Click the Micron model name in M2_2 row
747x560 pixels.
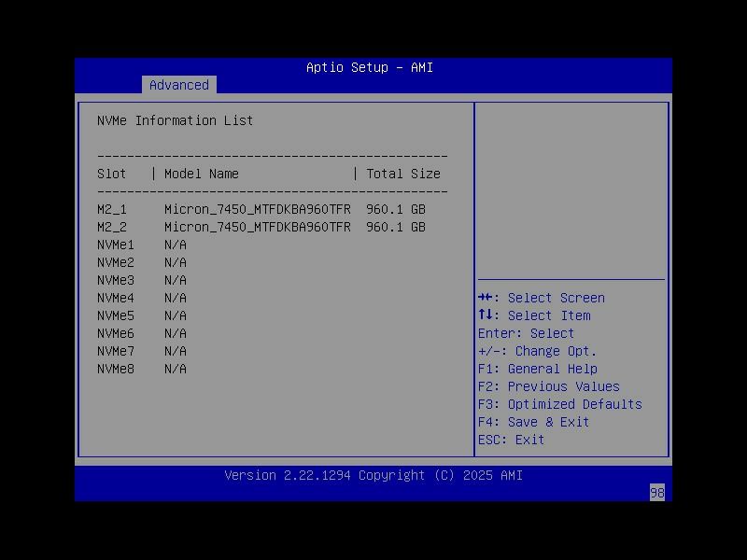click(x=258, y=227)
